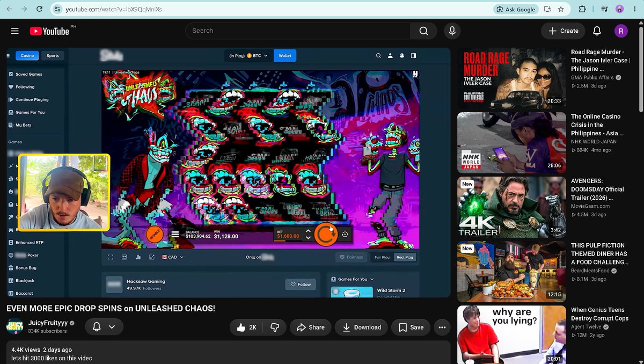Open the Pulp Fiction diner challenge thumbnail
Viewport: 644px width, 364px height.
coord(511,272)
